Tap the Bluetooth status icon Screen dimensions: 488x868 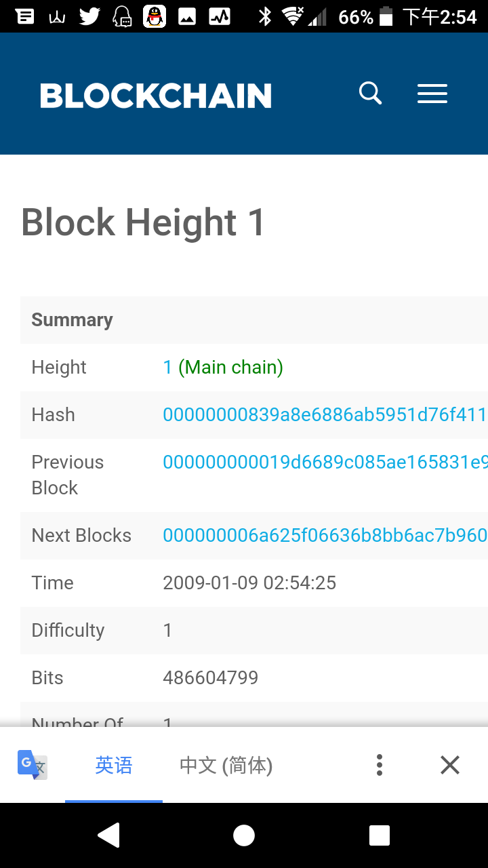tap(265, 16)
